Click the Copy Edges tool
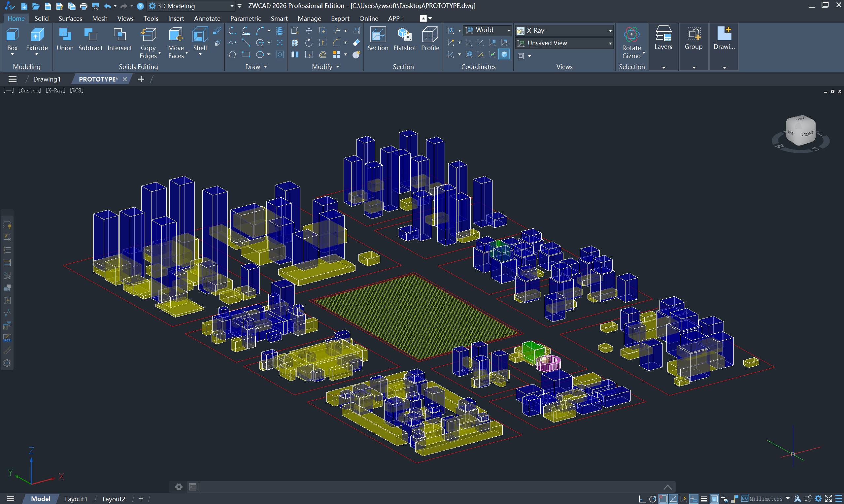The height and width of the screenshot is (504, 844). point(148,43)
